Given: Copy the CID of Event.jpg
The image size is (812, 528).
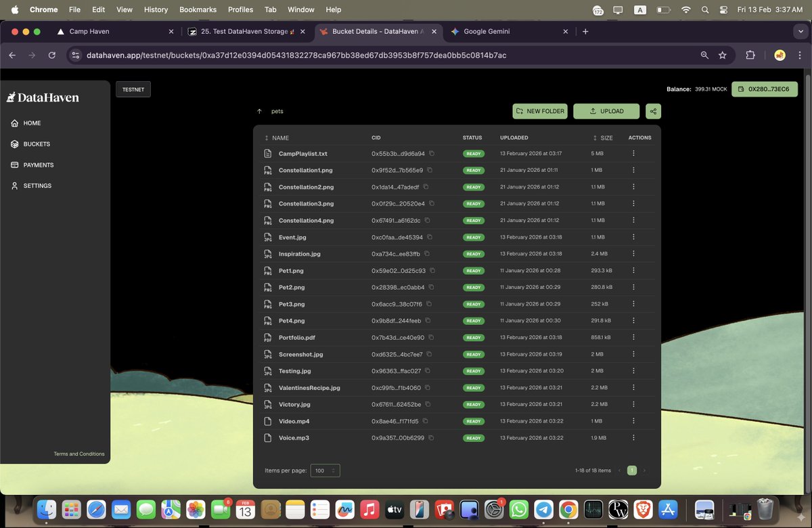Looking at the screenshot, I should click(x=430, y=237).
